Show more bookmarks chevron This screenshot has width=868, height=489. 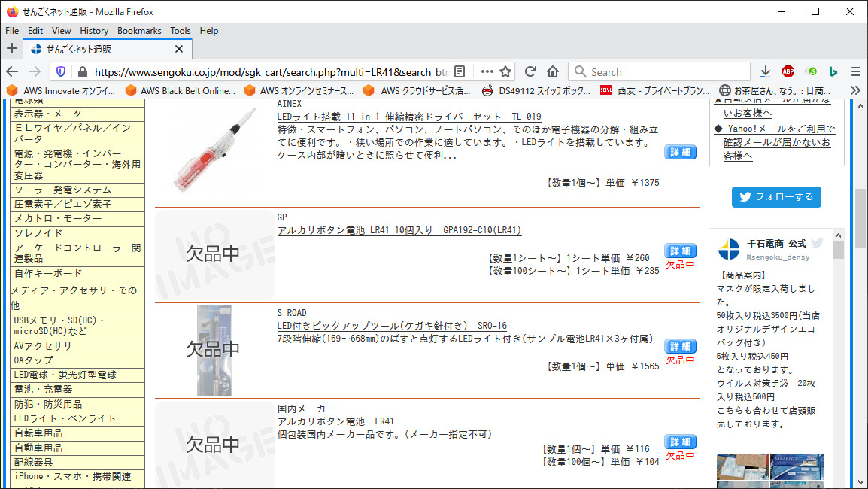click(x=856, y=90)
